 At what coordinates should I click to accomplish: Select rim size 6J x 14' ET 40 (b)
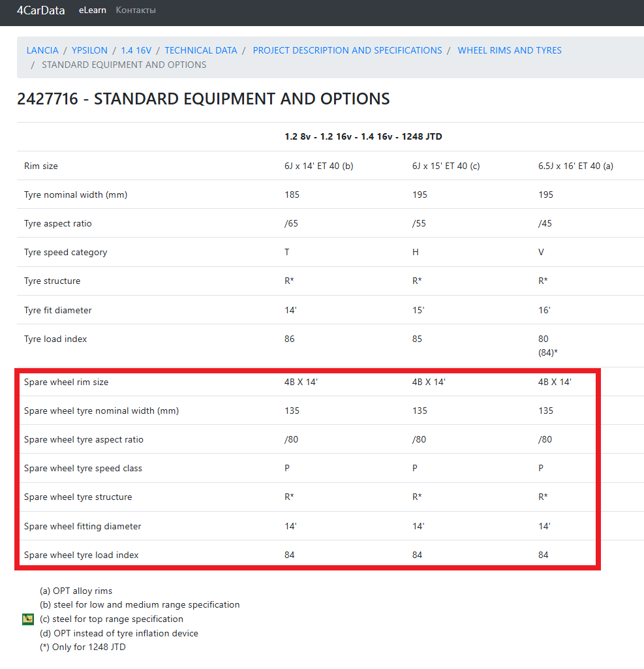319,166
